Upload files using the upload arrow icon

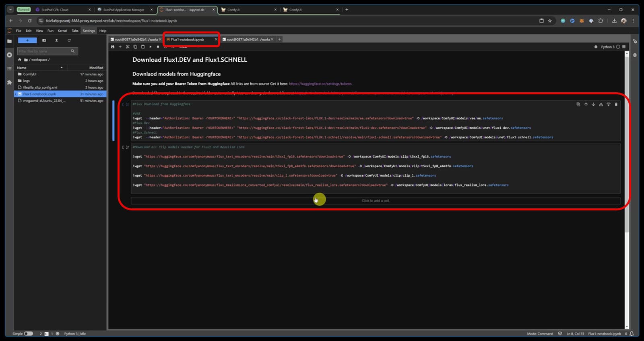pos(57,40)
